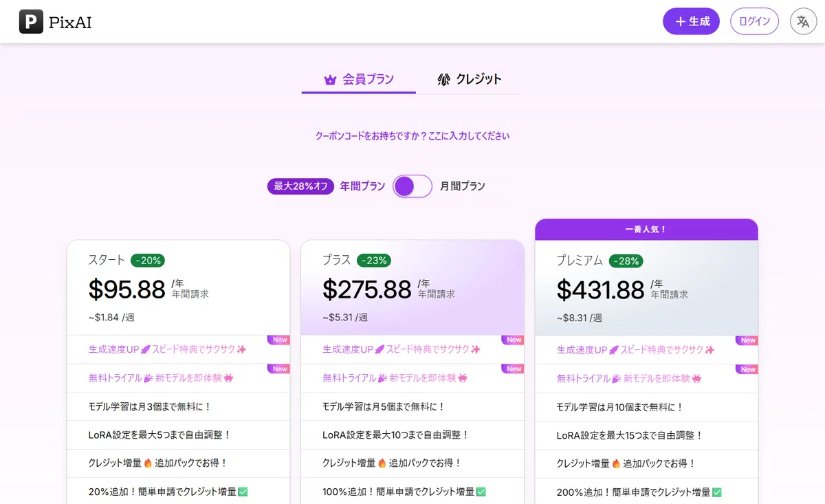Click LoRA設定を最大5つまで自由調整！ row

click(179, 435)
